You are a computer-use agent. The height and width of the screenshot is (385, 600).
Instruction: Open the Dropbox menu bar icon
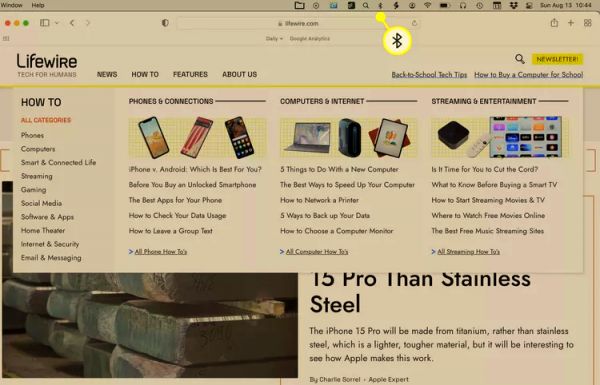click(514, 5)
